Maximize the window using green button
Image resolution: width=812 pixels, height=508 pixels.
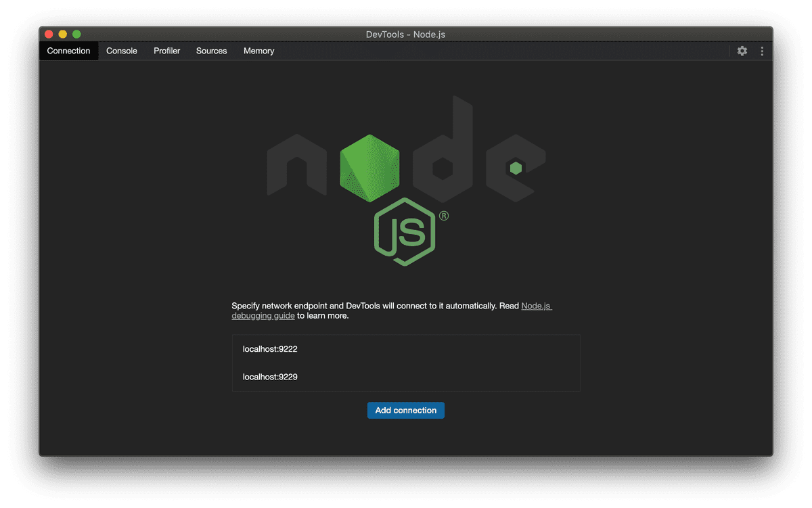76,34
